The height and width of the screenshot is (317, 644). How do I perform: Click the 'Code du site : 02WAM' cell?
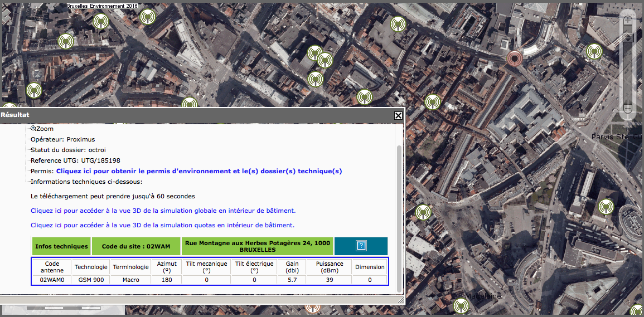pyautogui.click(x=136, y=246)
